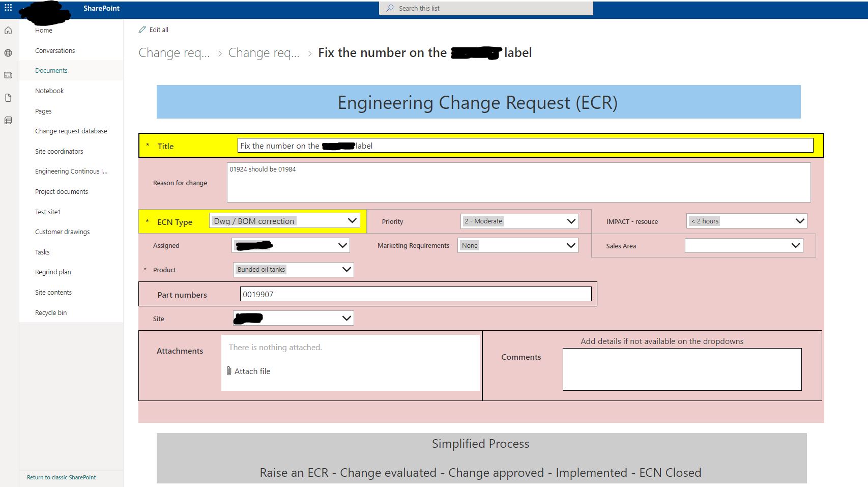Open Pages in the site navigation

point(43,111)
